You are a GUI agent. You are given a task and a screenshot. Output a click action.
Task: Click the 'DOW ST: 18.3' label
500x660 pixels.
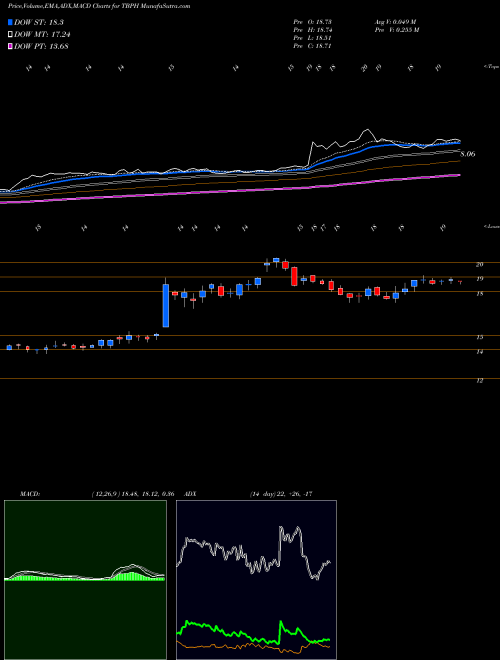click(x=39, y=22)
